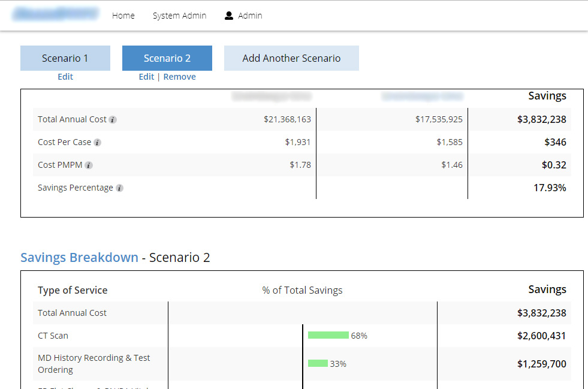The image size is (588, 389).
Task: Click the Savings Breakdown heading
Action: click(x=79, y=258)
